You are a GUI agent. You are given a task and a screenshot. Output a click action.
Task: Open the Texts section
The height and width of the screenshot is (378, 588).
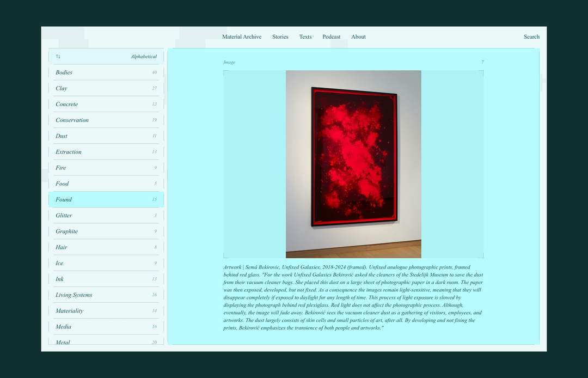[x=305, y=36]
